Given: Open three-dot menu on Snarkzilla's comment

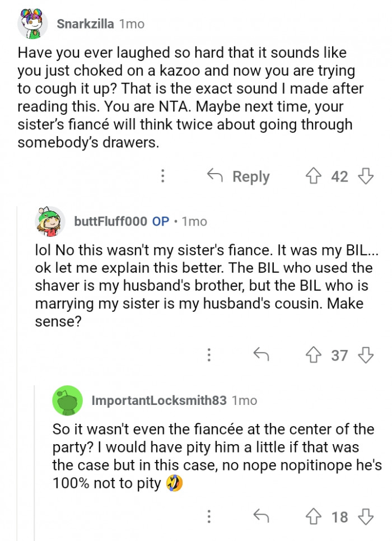Looking at the screenshot, I should pos(162,176).
